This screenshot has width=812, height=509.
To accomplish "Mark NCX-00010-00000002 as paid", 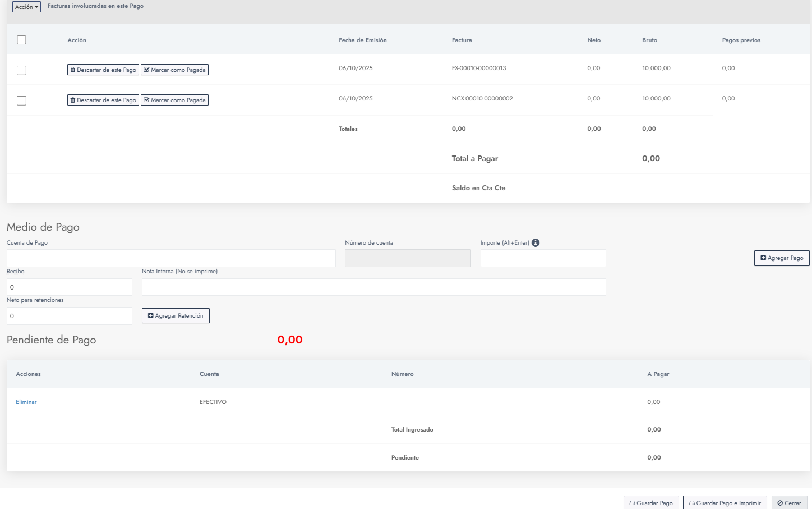I will click(x=174, y=100).
